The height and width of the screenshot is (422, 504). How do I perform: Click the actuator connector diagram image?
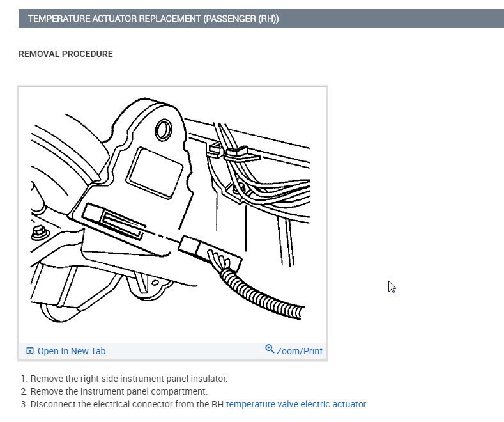[172, 215]
